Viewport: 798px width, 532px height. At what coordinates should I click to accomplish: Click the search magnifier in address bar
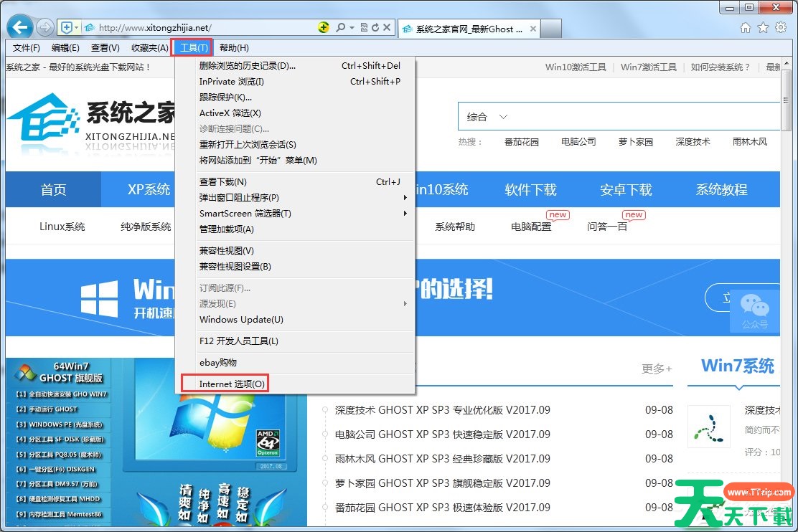(x=339, y=28)
